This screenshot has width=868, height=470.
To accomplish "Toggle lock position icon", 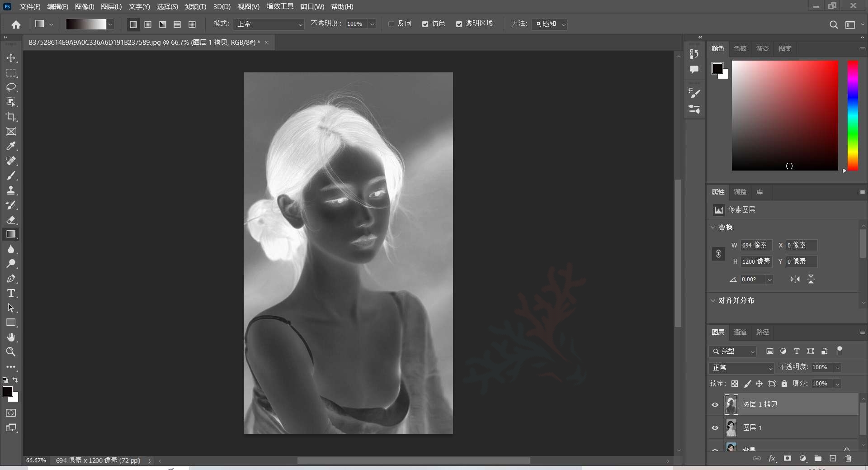I will 759,384.
